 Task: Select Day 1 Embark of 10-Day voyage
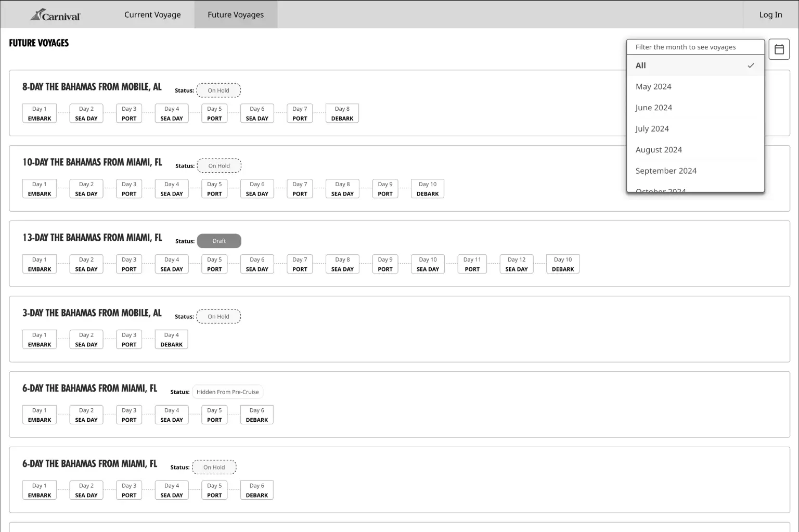[x=40, y=189]
